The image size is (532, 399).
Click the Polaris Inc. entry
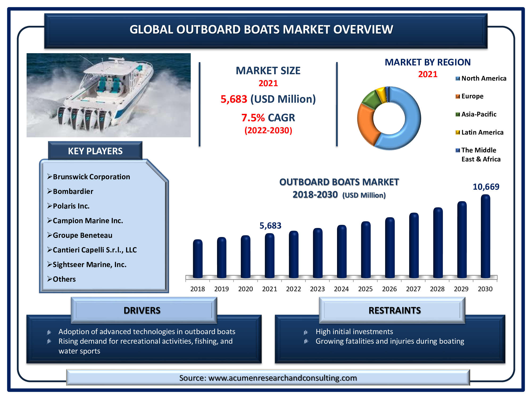71,206
